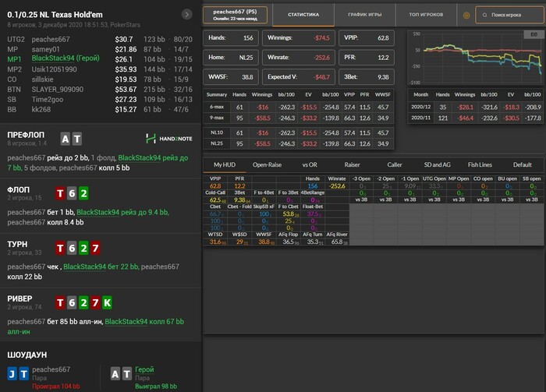This screenshot has height=392, width=546.
Task: Click the VPIP 62.8 stat box
Action: (367, 38)
